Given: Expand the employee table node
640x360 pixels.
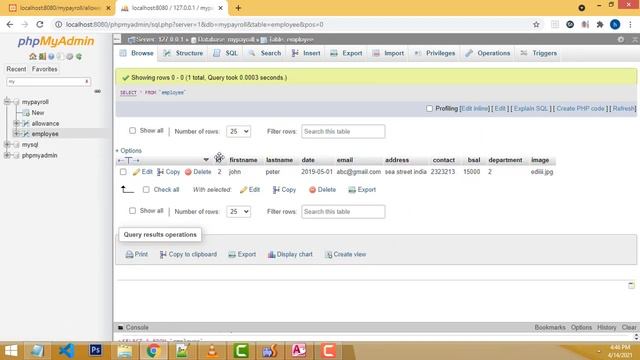Looking at the screenshot, I should click(16, 134).
